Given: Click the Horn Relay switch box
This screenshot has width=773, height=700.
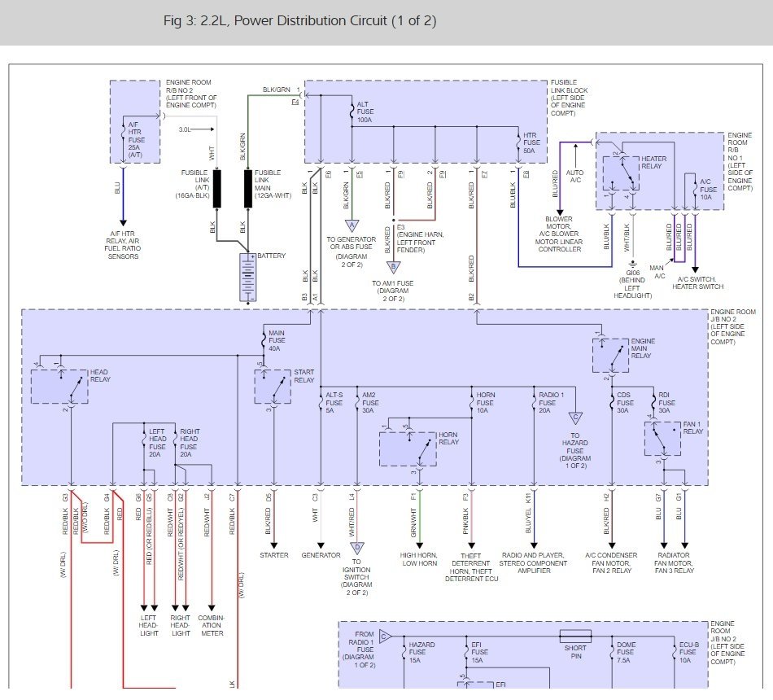Looking at the screenshot, I should tap(408, 449).
